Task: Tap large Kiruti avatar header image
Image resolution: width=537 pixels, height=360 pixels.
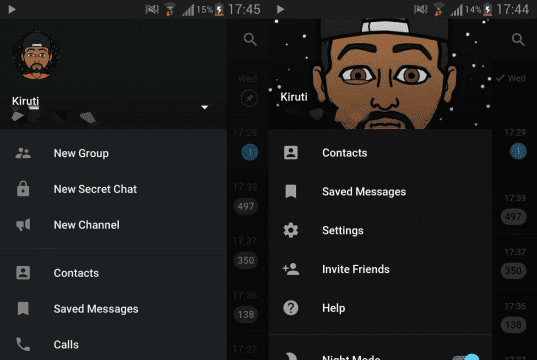Action: point(380,74)
